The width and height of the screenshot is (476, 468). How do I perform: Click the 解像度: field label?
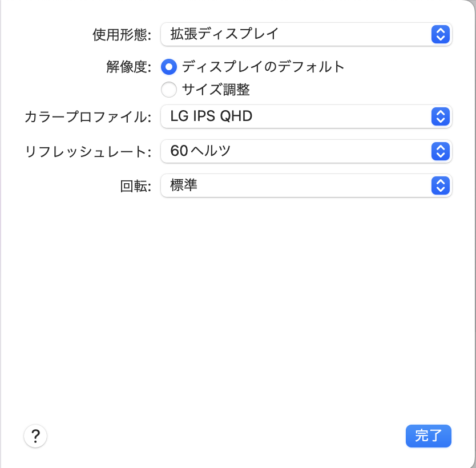point(129,67)
